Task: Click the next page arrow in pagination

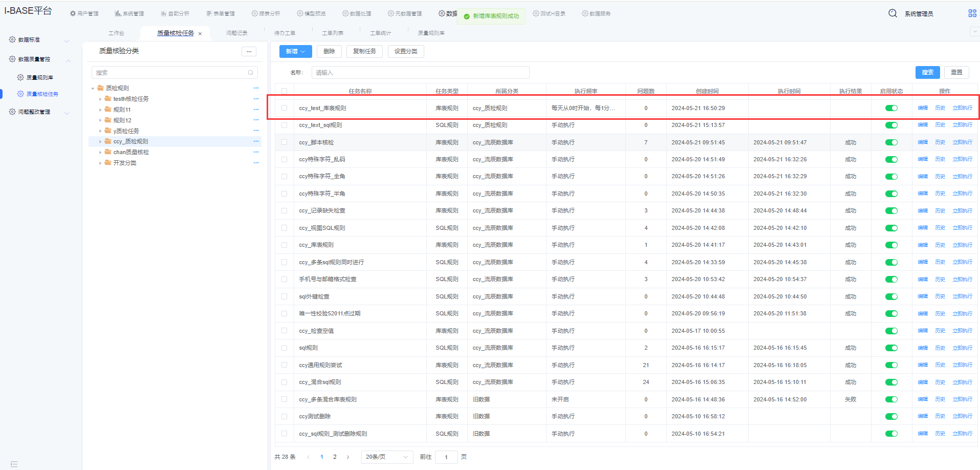Action: (x=348, y=457)
